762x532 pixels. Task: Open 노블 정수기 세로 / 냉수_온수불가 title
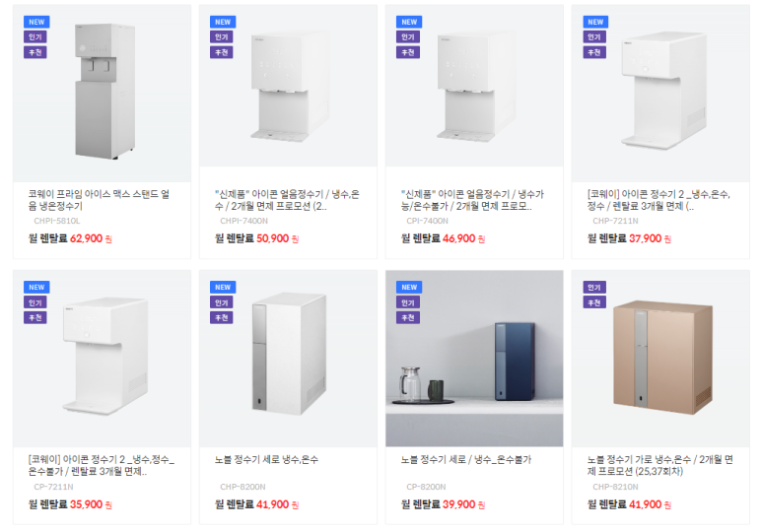[x=466, y=460]
